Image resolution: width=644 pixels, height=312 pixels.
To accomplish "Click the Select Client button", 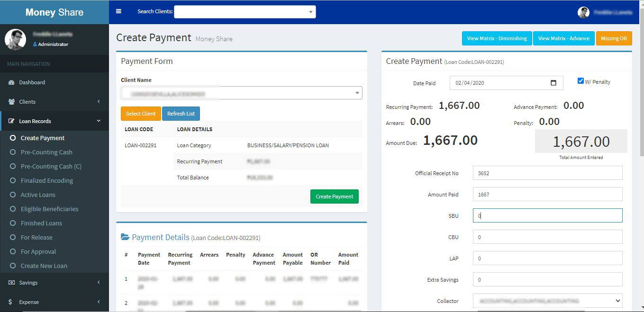I will point(141,114).
